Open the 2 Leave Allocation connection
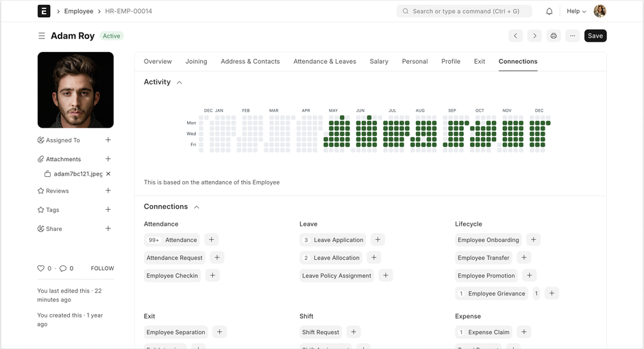Screen dimensions: 644x349 pyautogui.click(x=331, y=258)
